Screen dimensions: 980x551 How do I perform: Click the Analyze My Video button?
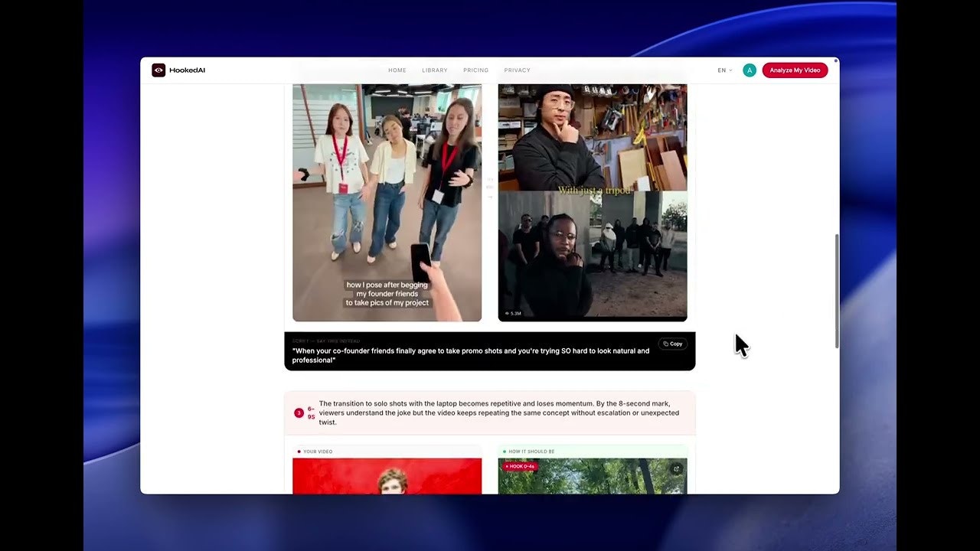point(795,70)
